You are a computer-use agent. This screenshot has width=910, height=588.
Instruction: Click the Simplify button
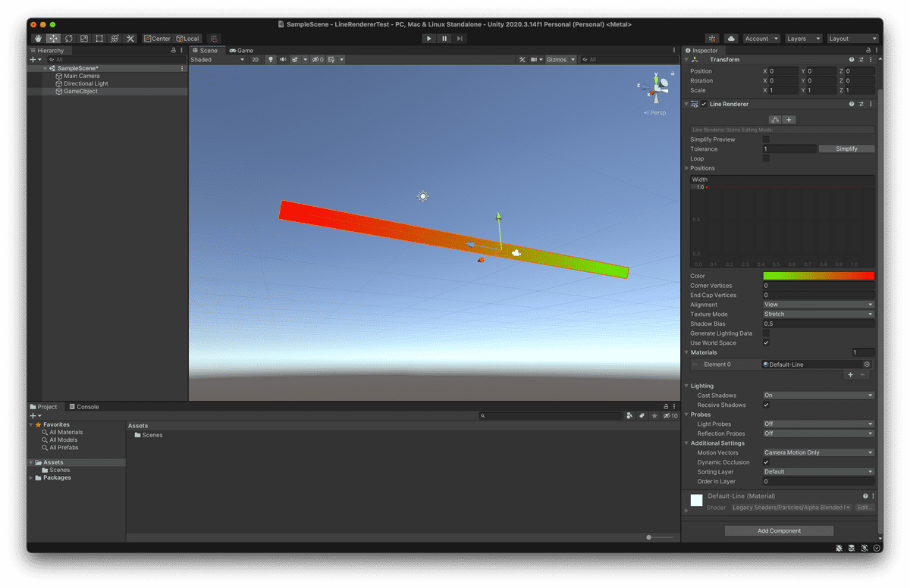pos(846,149)
